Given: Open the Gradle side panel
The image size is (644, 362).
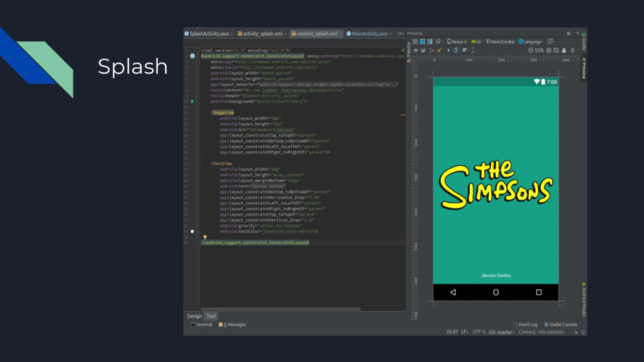Looking at the screenshot, I should (x=584, y=41).
